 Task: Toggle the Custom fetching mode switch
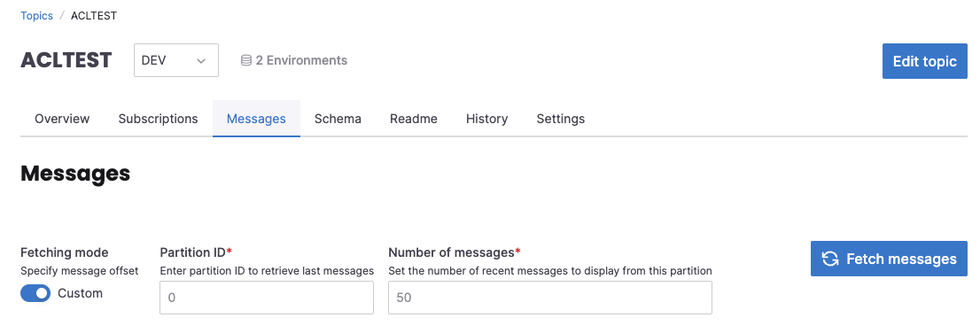[35, 293]
